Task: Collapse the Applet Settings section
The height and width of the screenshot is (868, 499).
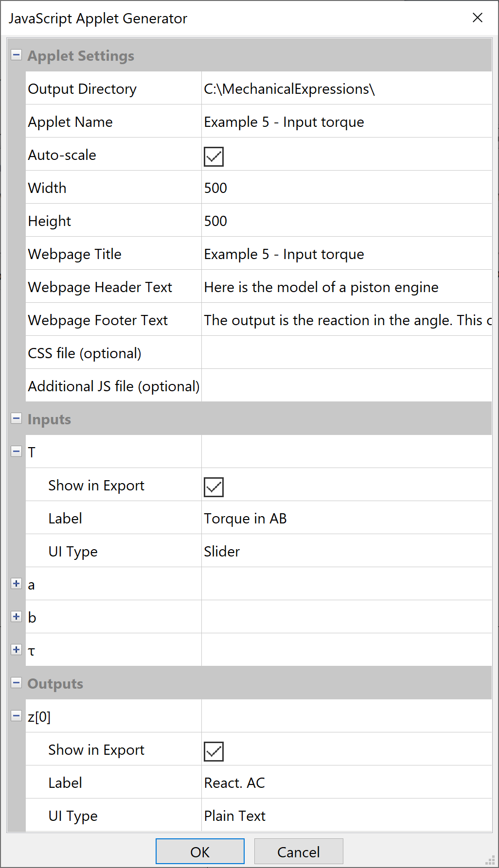Action: [16, 55]
